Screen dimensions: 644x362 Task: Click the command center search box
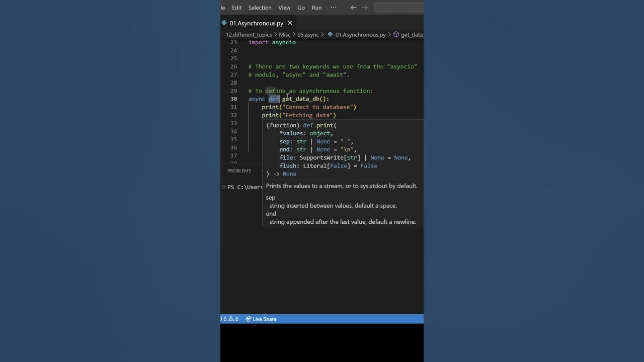pyautogui.click(x=399, y=8)
